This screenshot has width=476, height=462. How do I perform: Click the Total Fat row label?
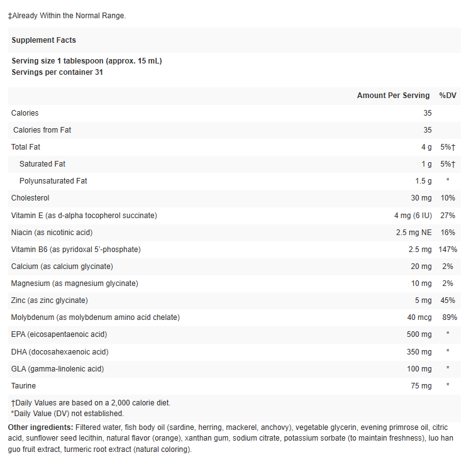tap(26, 147)
